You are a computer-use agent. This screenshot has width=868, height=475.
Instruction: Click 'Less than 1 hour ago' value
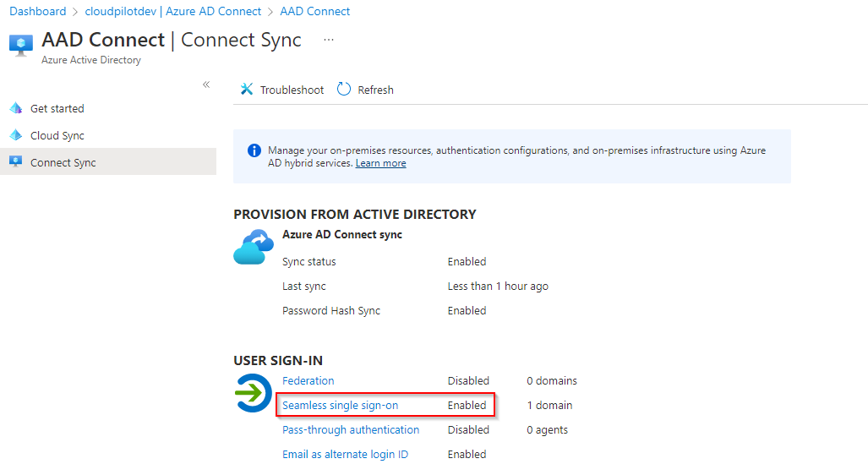(x=498, y=287)
